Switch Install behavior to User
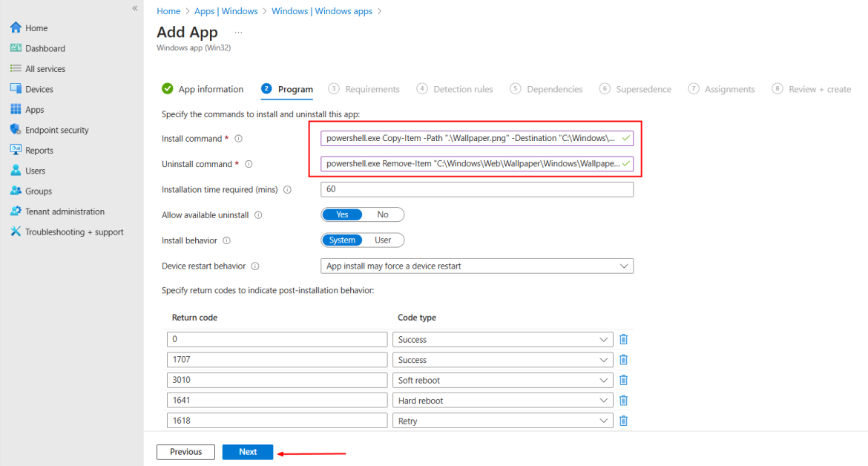868x466 pixels. pyautogui.click(x=383, y=240)
